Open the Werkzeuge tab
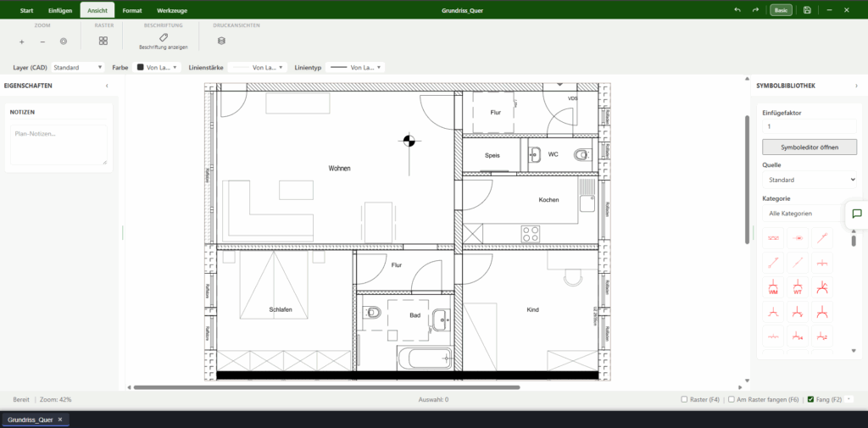This screenshot has width=868, height=428. (172, 10)
